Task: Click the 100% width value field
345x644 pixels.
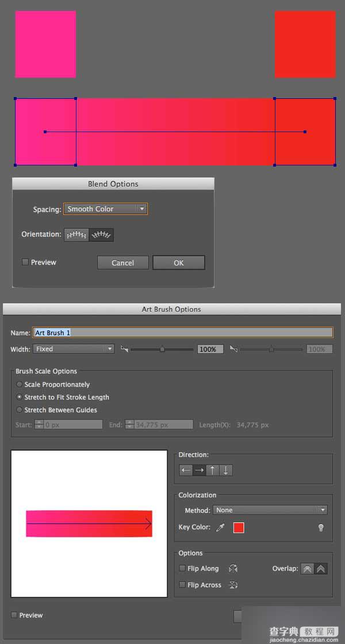Action: pyautogui.click(x=210, y=349)
